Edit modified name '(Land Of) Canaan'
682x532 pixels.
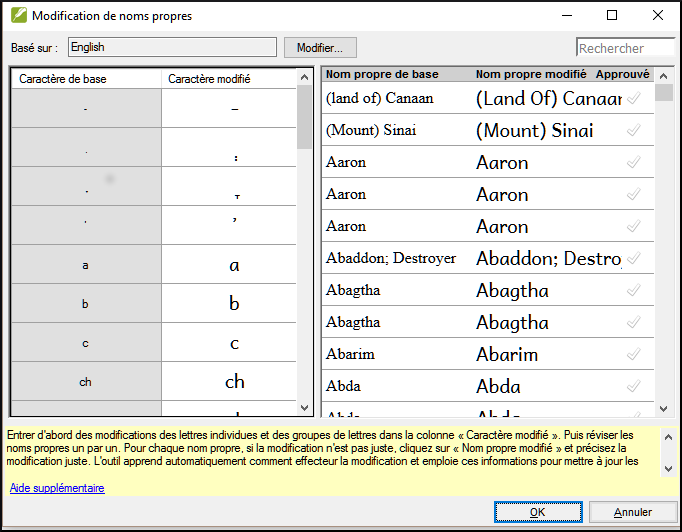pyautogui.click(x=548, y=98)
